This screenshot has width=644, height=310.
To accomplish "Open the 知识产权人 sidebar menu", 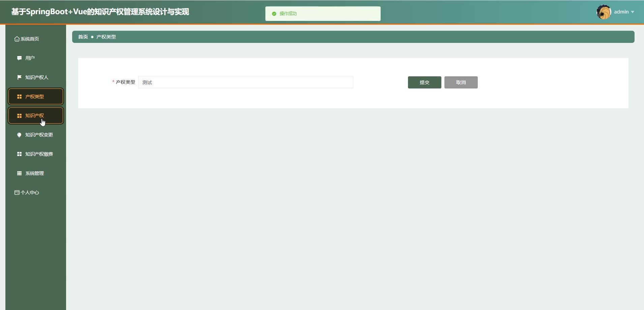I will pyautogui.click(x=36, y=77).
